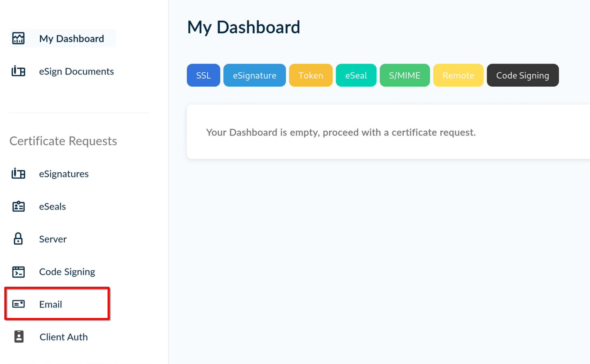Click the dashboard chart icon in sidebar

click(x=18, y=38)
